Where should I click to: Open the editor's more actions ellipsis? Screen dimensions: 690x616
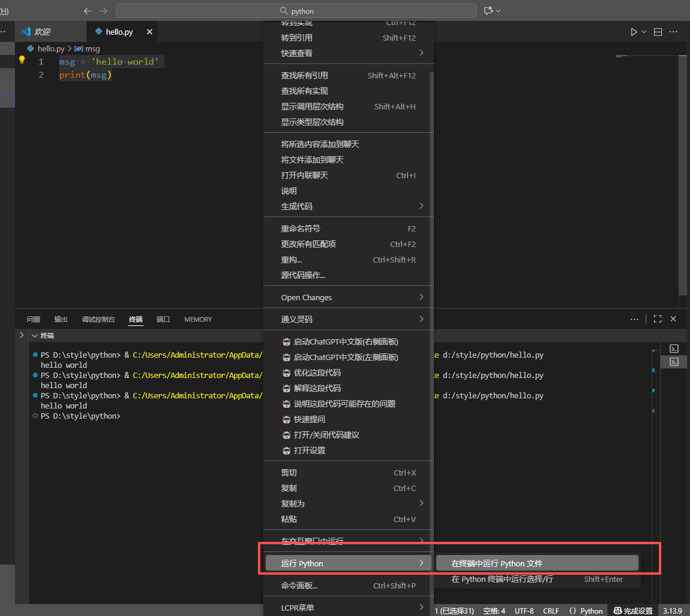pos(673,32)
